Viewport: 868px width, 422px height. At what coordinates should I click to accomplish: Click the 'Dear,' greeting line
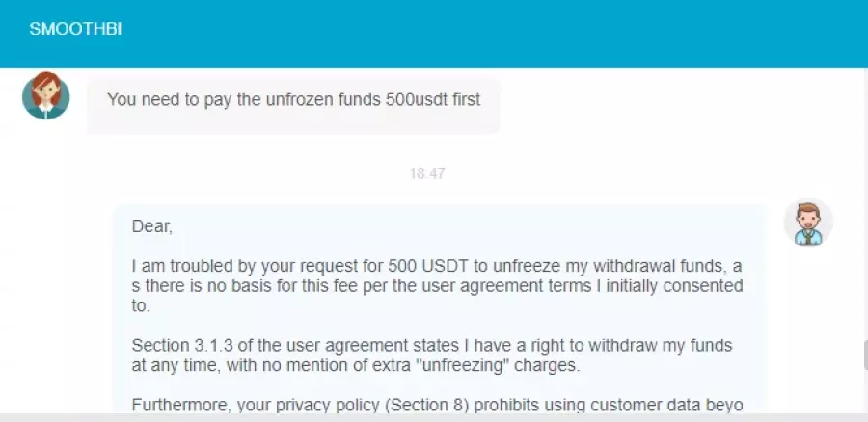(152, 226)
